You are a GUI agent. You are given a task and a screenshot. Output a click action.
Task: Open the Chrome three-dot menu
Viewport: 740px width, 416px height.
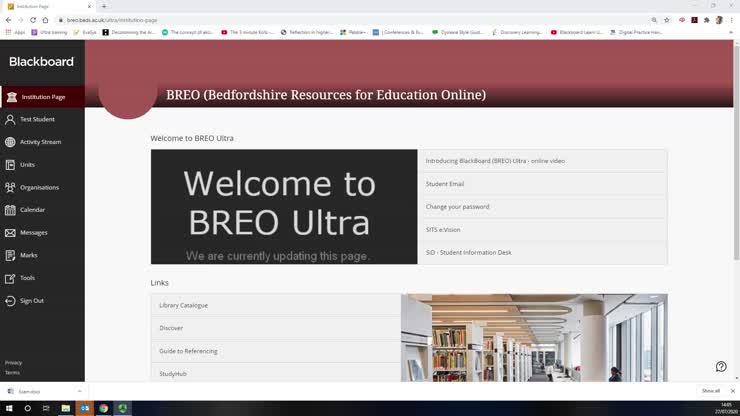click(732, 20)
